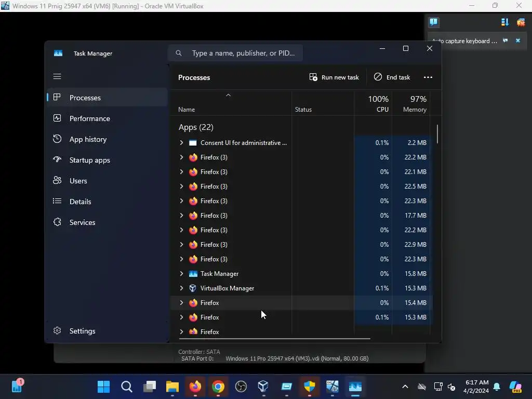Click the search box in Task Manager
Image resolution: width=532 pixels, height=399 pixels.
click(x=235, y=54)
